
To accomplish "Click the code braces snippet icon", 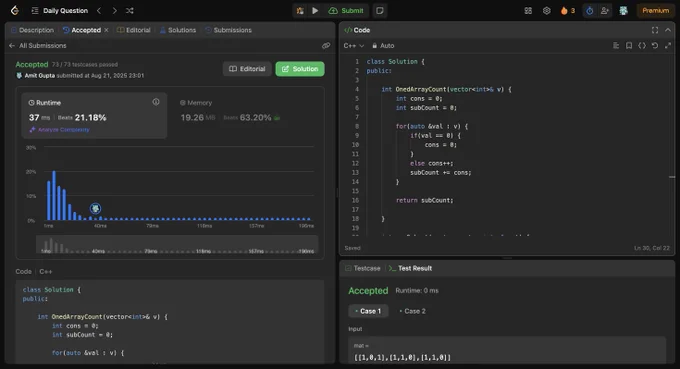I will click(642, 46).
